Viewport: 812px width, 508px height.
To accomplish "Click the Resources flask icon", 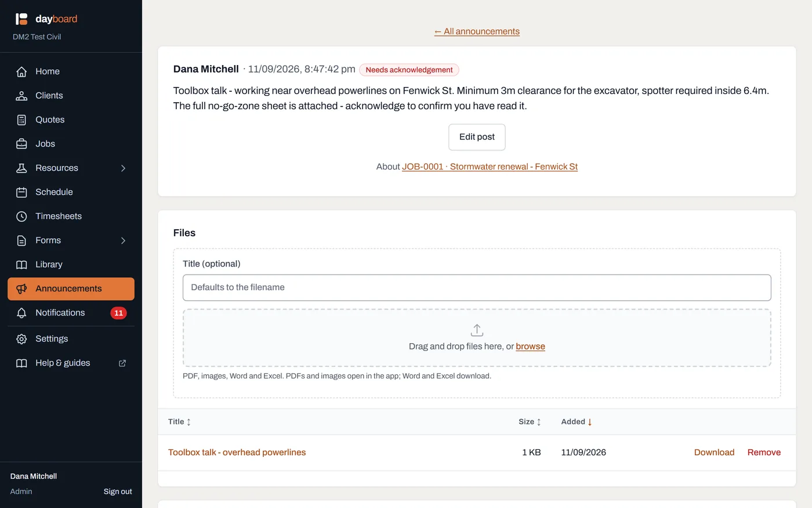I will [x=21, y=168].
